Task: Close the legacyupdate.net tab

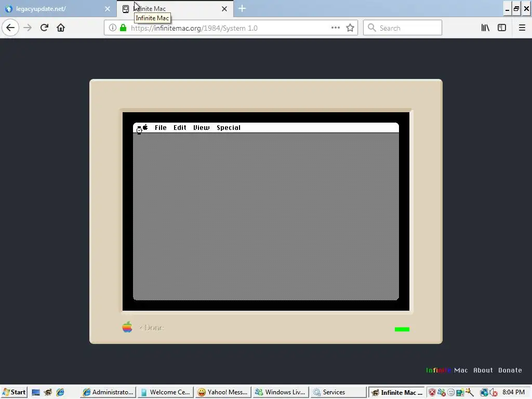Action: tap(108, 9)
